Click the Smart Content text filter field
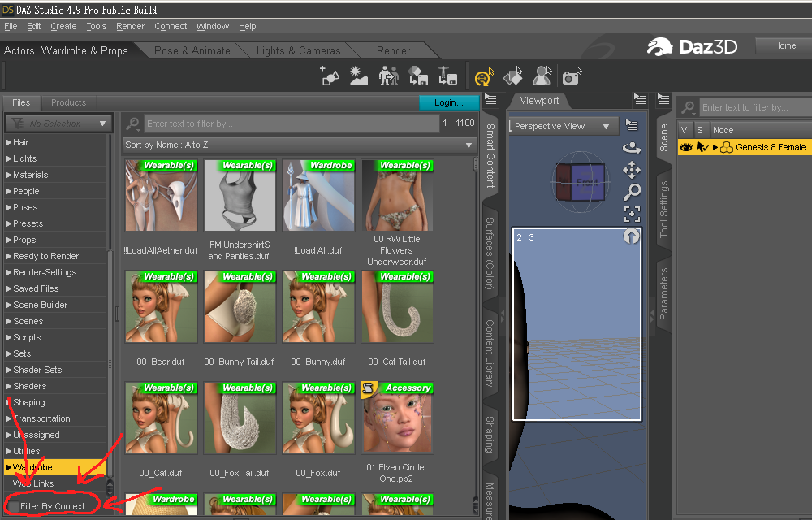This screenshot has height=520, width=812. click(292, 123)
